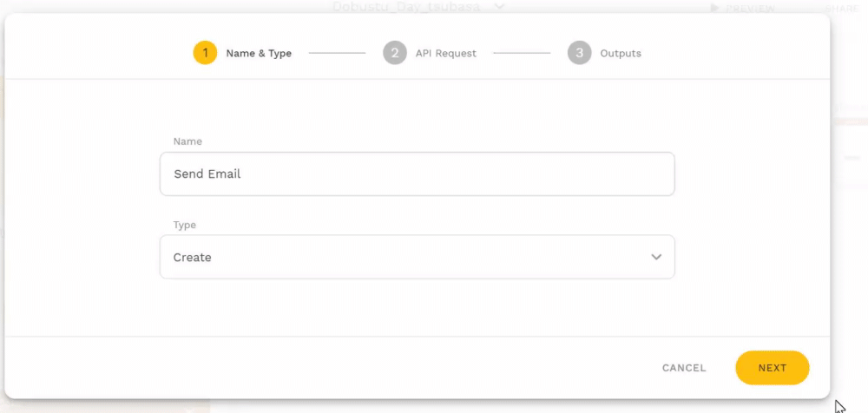
Task: Click the Type field label
Action: coord(185,225)
